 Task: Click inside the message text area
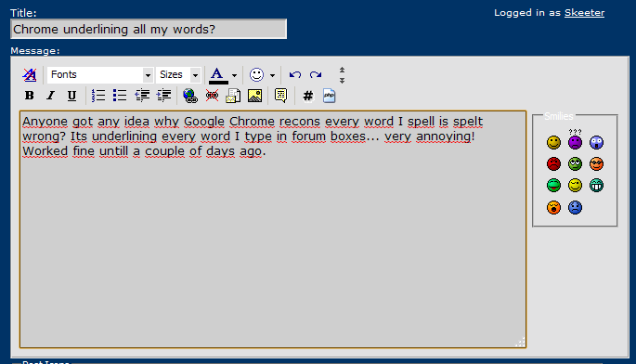[x=273, y=229]
